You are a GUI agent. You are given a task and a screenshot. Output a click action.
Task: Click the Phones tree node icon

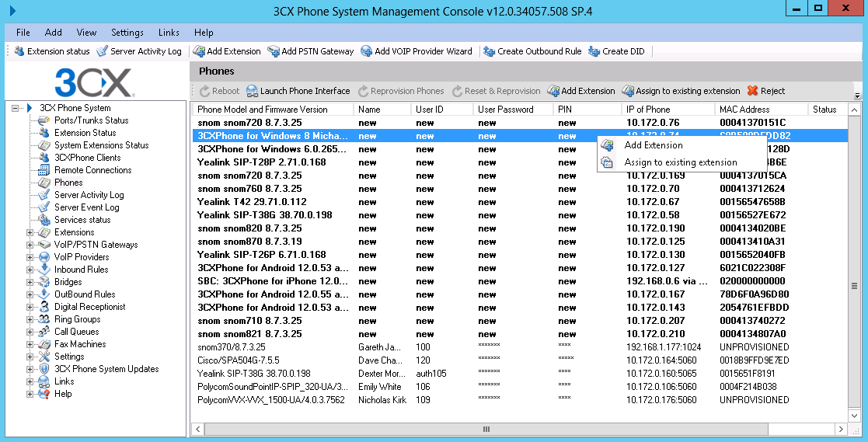(x=44, y=183)
